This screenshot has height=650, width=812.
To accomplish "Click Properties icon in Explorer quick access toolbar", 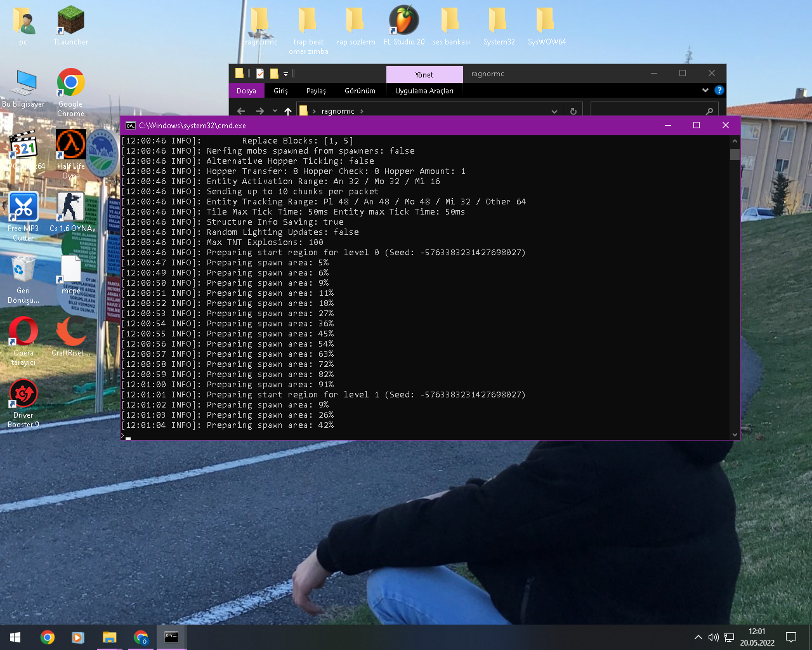I will coord(259,74).
